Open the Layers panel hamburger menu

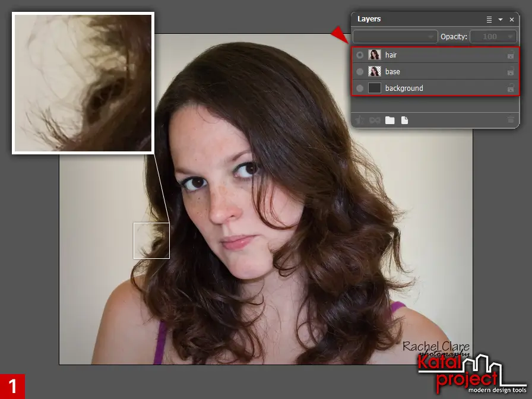pos(489,19)
